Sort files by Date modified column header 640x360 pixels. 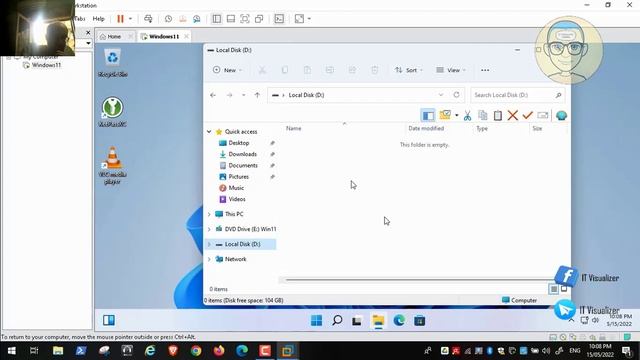426,128
